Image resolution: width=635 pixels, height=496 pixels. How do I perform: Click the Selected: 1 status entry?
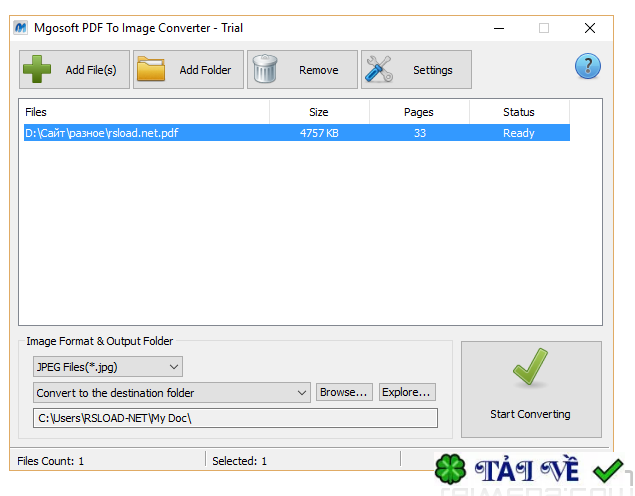(239, 461)
